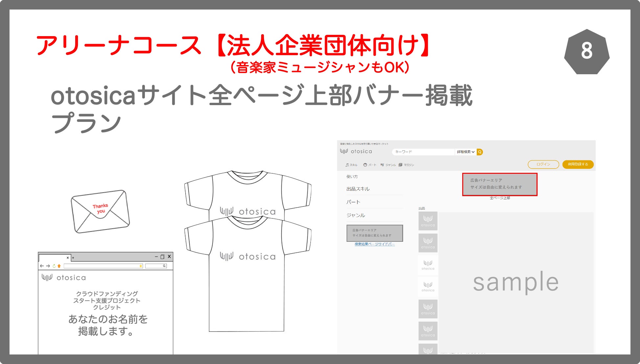Viewport: 640px width, 364px height.
Task: Click the orange home icon
Action: [x=59, y=266]
